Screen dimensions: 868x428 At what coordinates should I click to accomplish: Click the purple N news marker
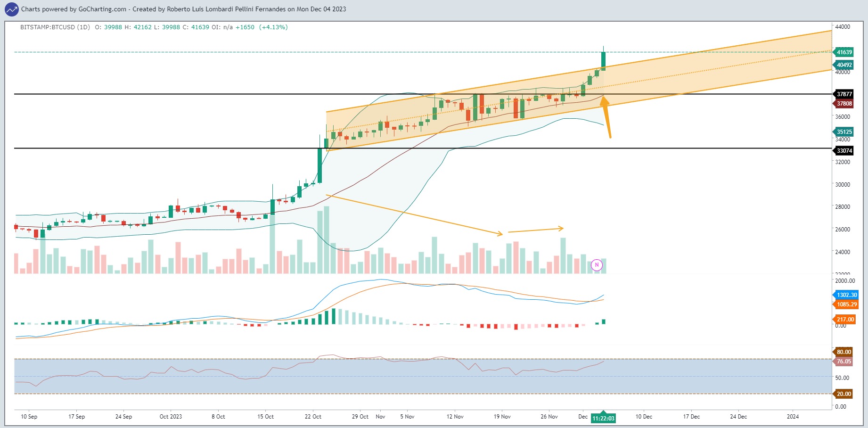pos(597,265)
